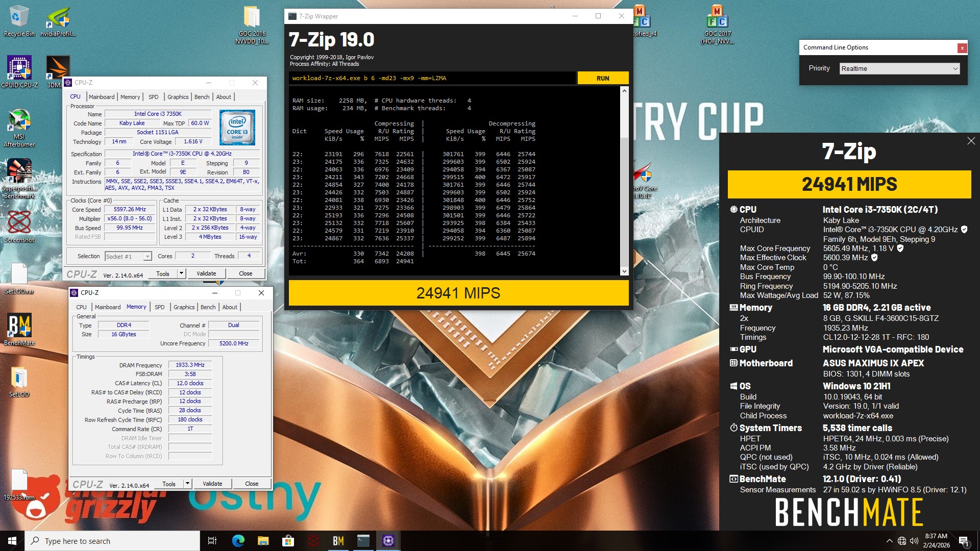
Task: Open GOC 2016 NVVDD folder icon
Action: coord(252,24)
